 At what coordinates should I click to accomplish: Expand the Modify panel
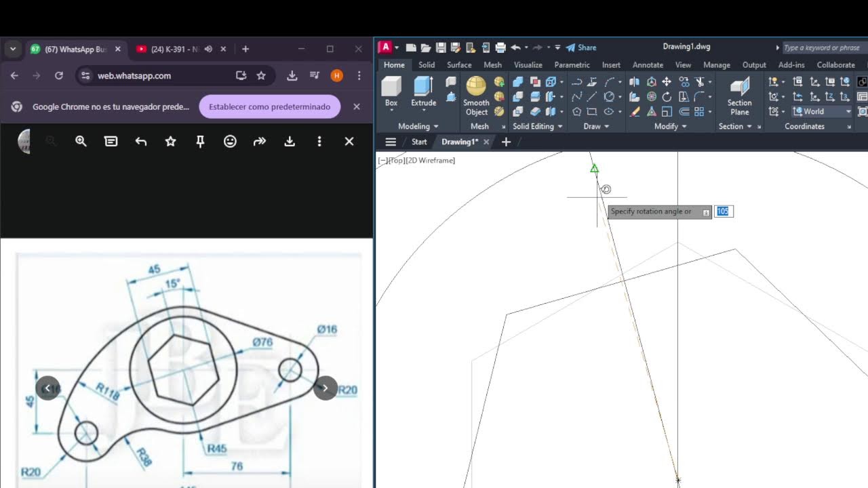[x=670, y=126]
